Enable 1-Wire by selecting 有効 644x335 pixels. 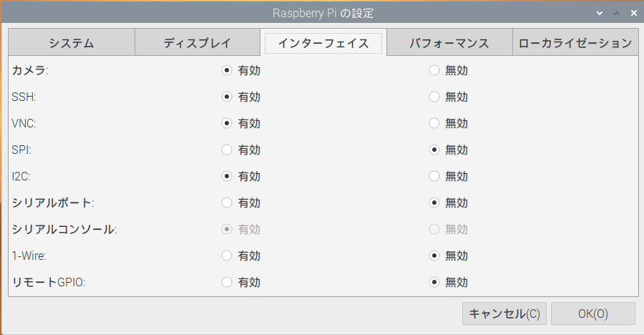pos(227,256)
